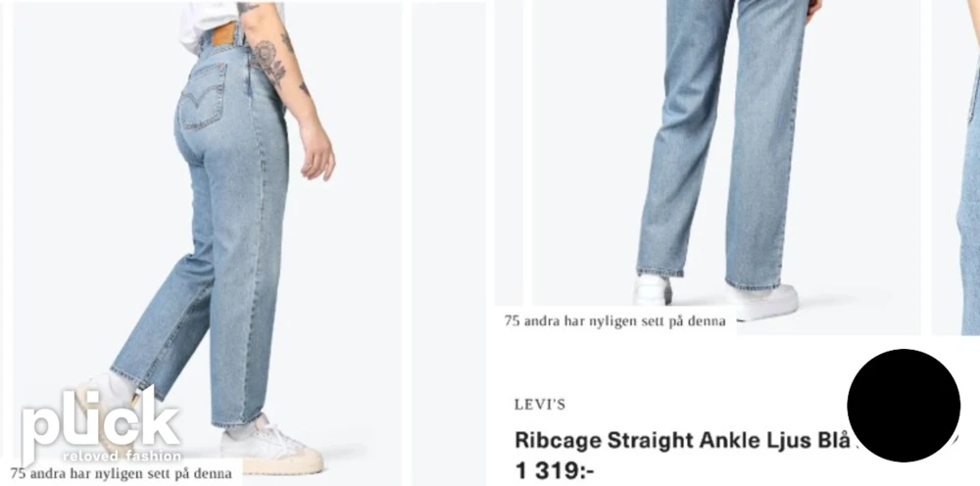Select the partially visible jeans image at the right edge
Image resolution: width=980 pixels, height=486 pixels.
pyautogui.click(x=956, y=168)
